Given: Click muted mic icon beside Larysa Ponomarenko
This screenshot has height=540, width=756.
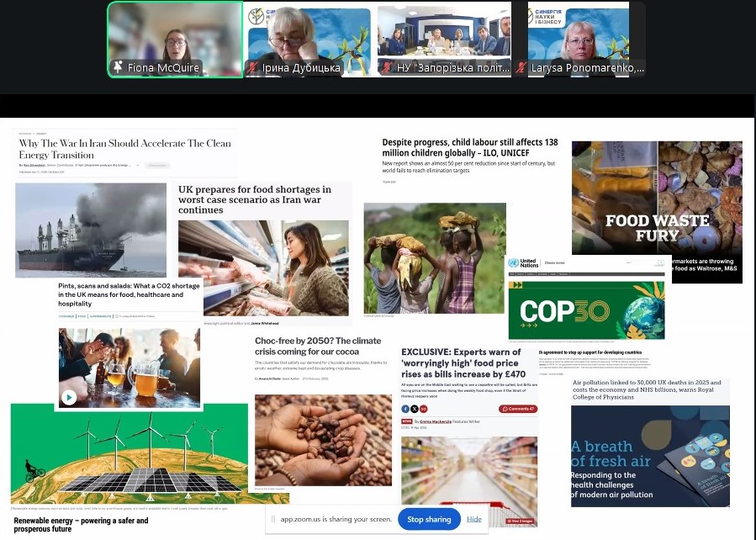Looking at the screenshot, I should point(521,68).
